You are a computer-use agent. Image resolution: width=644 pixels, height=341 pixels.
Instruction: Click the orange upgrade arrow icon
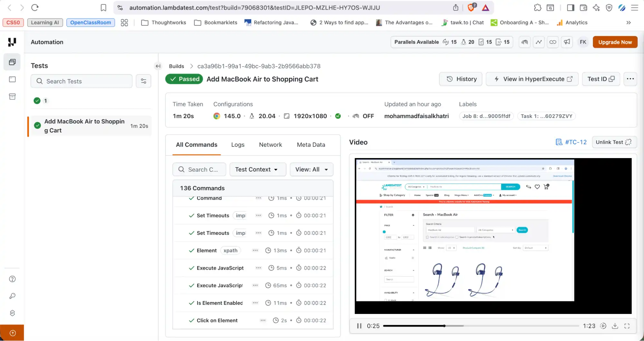[x=12, y=333]
